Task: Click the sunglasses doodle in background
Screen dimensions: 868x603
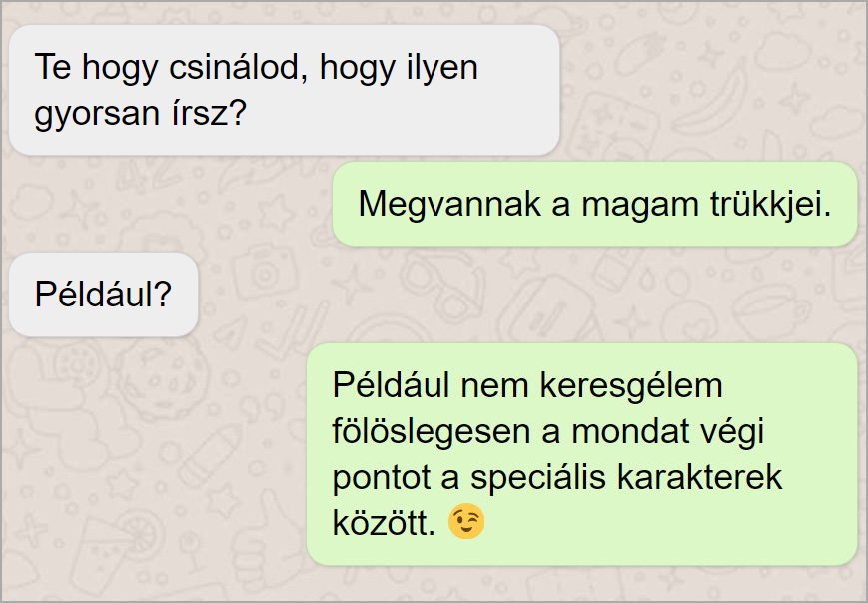Action: [442, 285]
